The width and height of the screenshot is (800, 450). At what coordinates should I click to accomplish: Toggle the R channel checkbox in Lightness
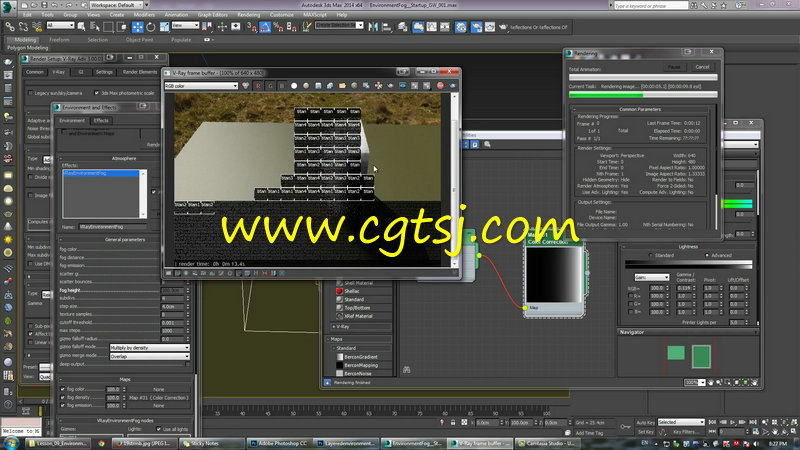pyautogui.click(x=631, y=296)
